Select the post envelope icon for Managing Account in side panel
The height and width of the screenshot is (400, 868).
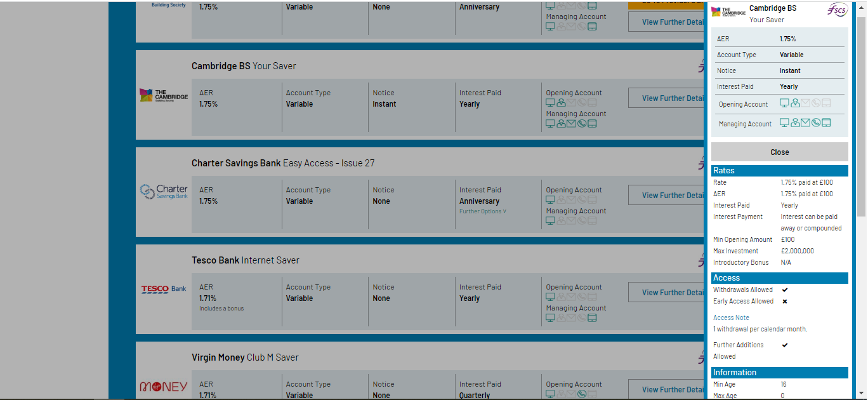click(x=806, y=123)
